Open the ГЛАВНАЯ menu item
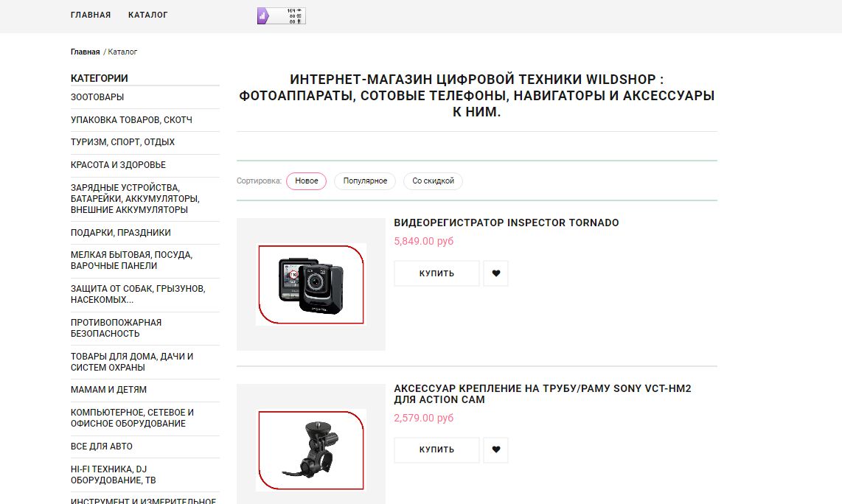Image resolution: width=842 pixels, height=504 pixels. click(90, 15)
